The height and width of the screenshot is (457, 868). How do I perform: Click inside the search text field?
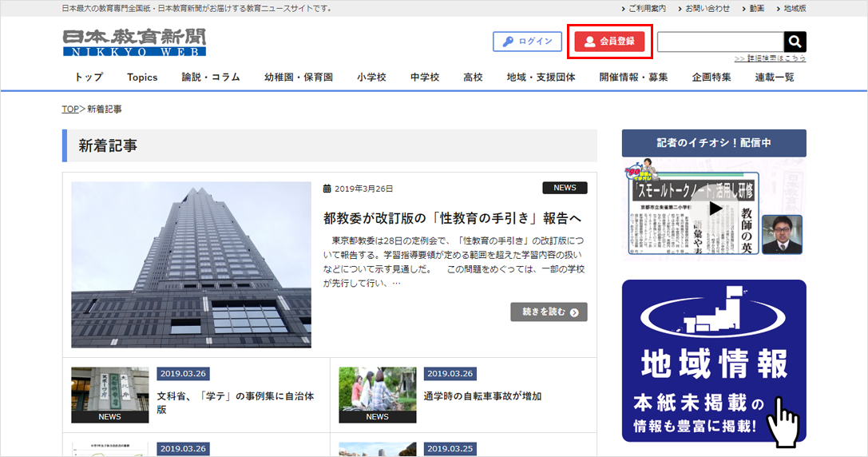(x=720, y=42)
